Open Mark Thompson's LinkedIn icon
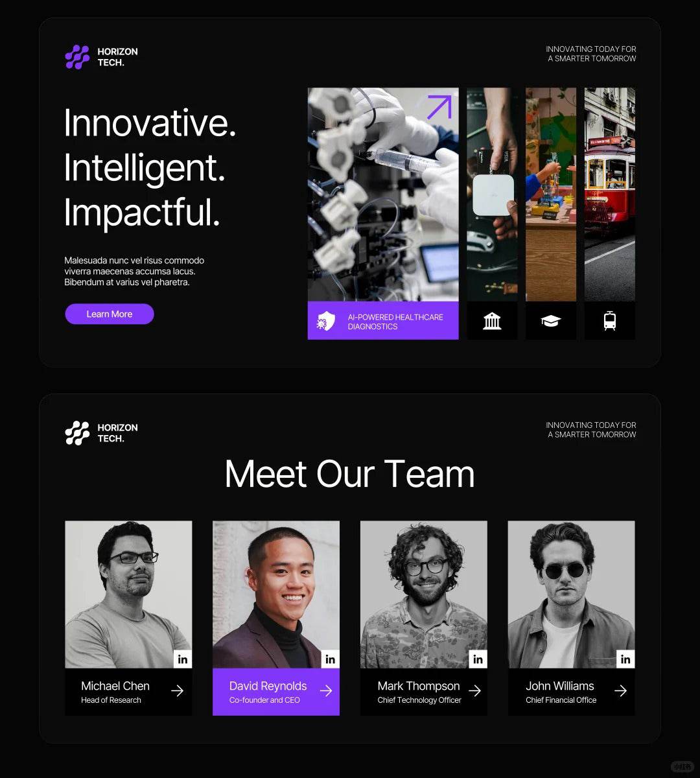The height and width of the screenshot is (778, 700). (x=478, y=659)
